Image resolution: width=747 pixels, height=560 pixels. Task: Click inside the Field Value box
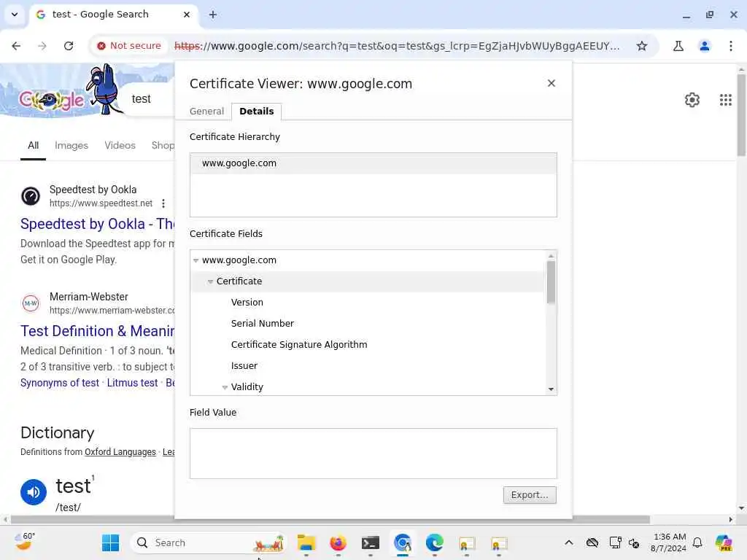coord(373,454)
